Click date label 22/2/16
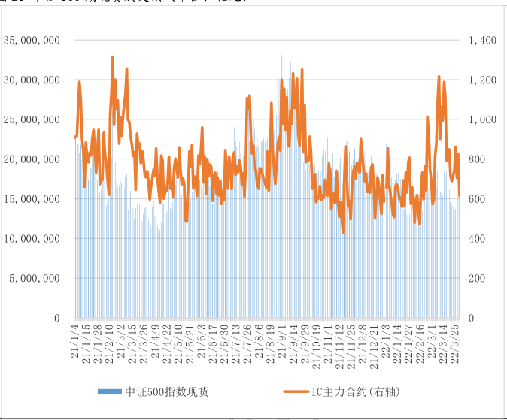 (x=420, y=344)
